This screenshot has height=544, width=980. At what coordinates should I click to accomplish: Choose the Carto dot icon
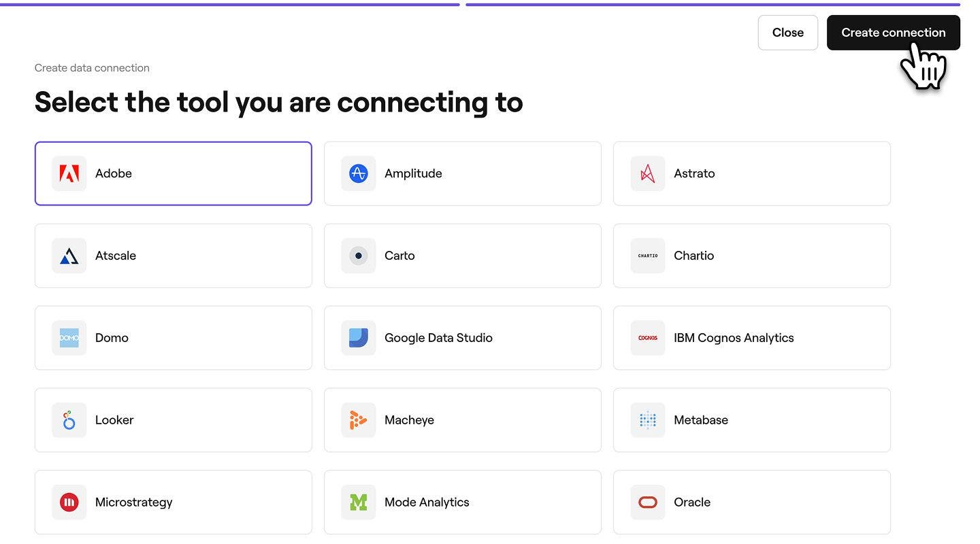click(x=358, y=256)
